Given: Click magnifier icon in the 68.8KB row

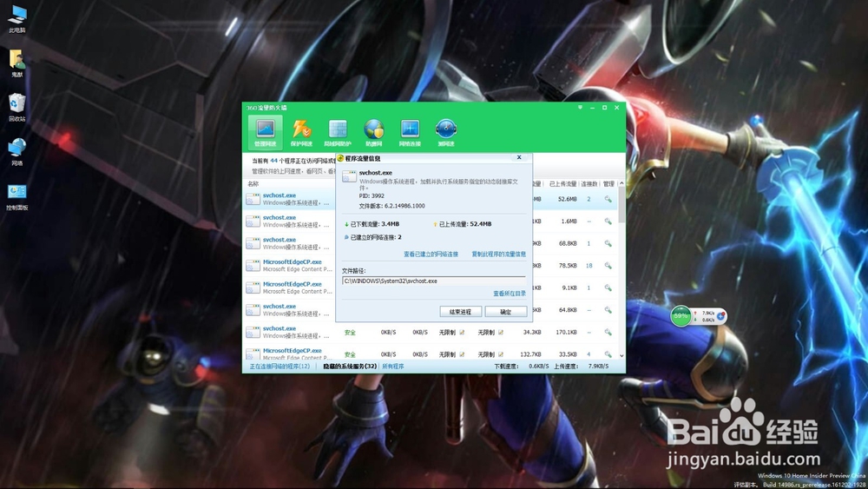Looking at the screenshot, I should tap(608, 244).
